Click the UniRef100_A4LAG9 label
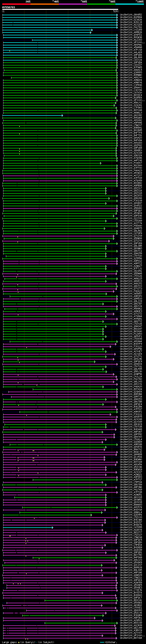This screenshot has height=644, width=146. [131, 53]
